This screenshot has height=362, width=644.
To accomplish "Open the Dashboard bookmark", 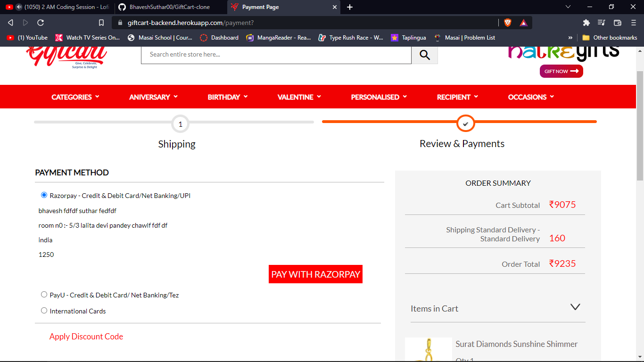I will 219,38.
